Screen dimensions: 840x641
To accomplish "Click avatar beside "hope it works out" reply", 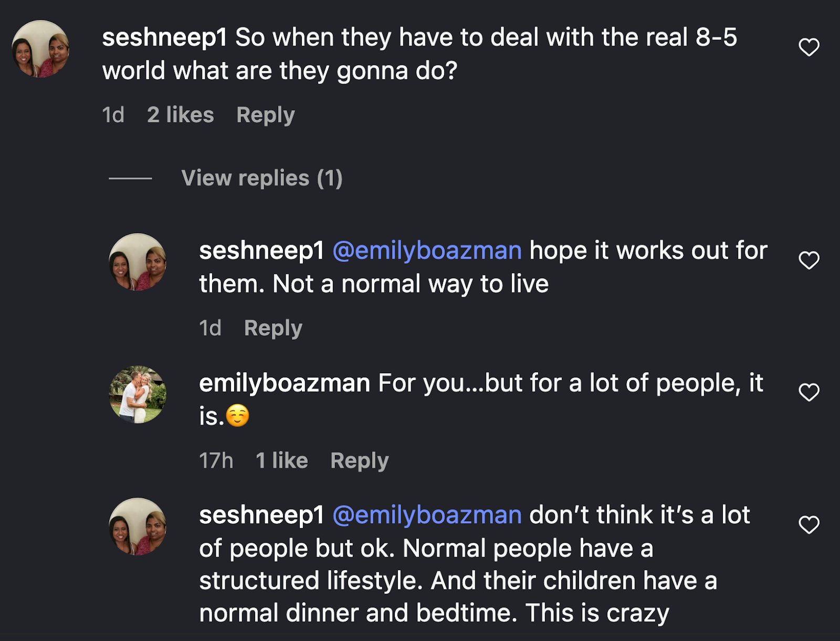I will 138,262.
